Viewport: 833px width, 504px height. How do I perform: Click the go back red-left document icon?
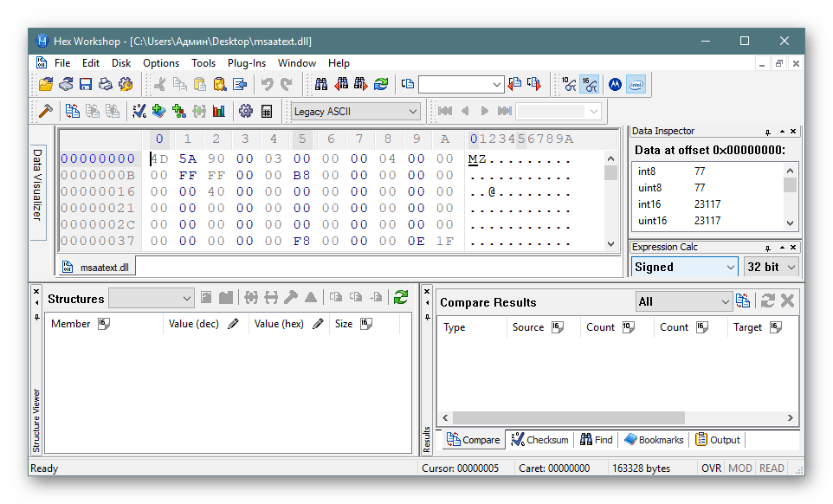[x=514, y=84]
